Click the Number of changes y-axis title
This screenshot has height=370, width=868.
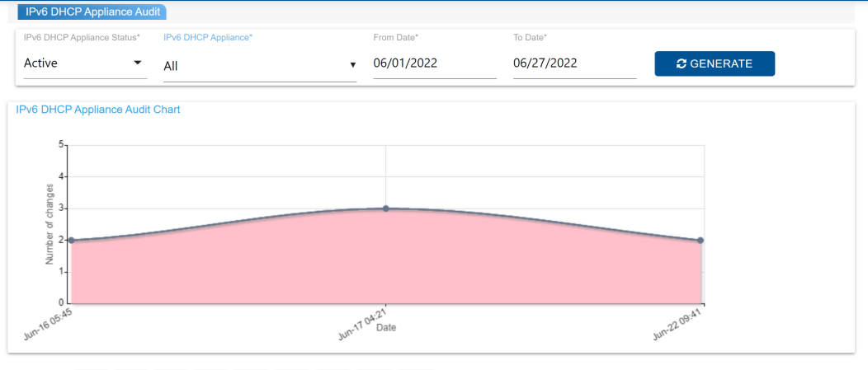pos(50,223)
